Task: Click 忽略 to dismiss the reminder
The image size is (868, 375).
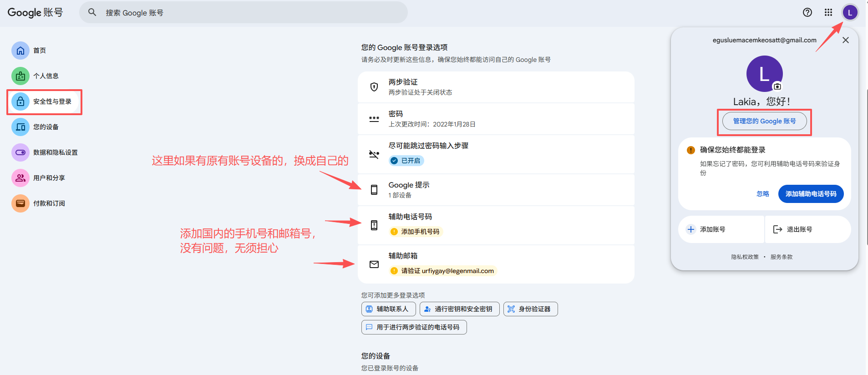Action: 763,194
